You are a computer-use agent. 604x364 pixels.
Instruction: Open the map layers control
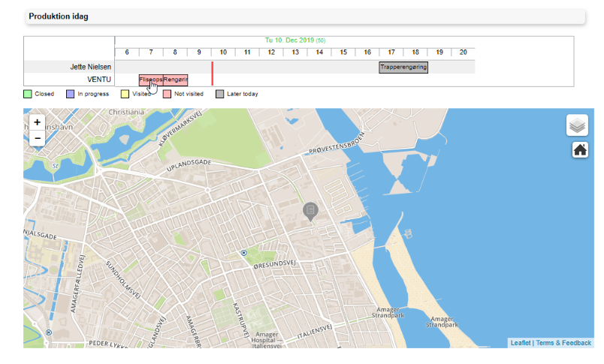577,125
